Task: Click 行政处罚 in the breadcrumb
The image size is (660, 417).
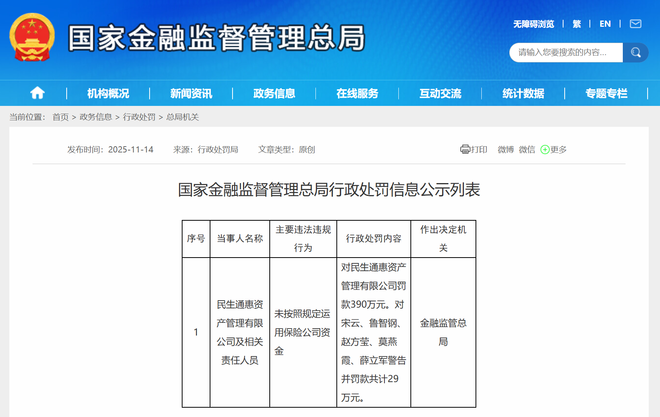Action: pos(139,117)
